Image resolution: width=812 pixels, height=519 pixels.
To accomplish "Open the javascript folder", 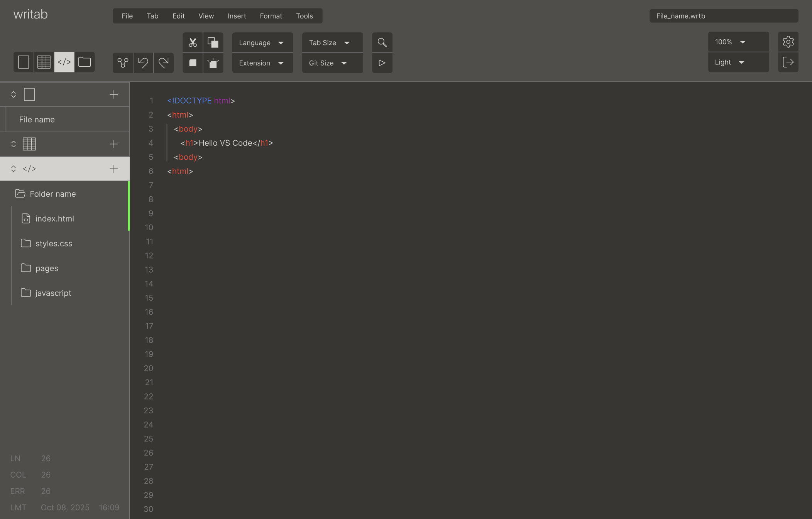I will click(x=53, y=293).
